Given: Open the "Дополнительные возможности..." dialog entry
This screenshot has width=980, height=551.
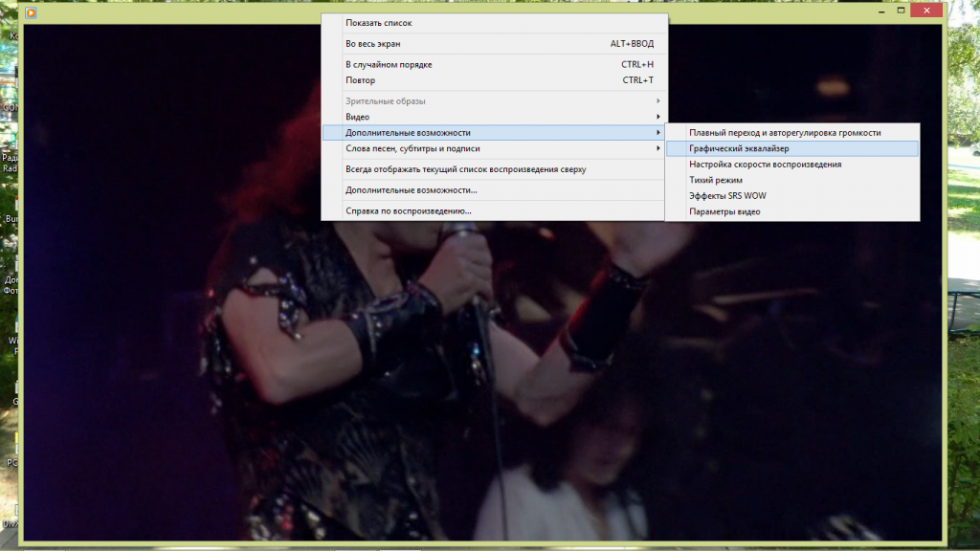Looking at the screenshot, I should tap(493, 190).
